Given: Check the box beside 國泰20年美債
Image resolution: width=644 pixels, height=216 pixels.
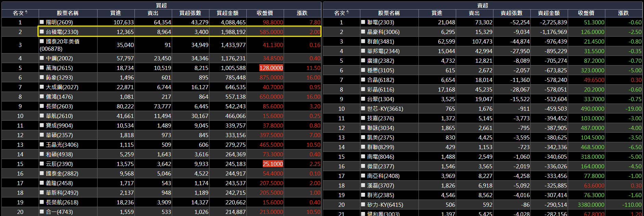Looking at the screenshot, I should click(42, 41).
